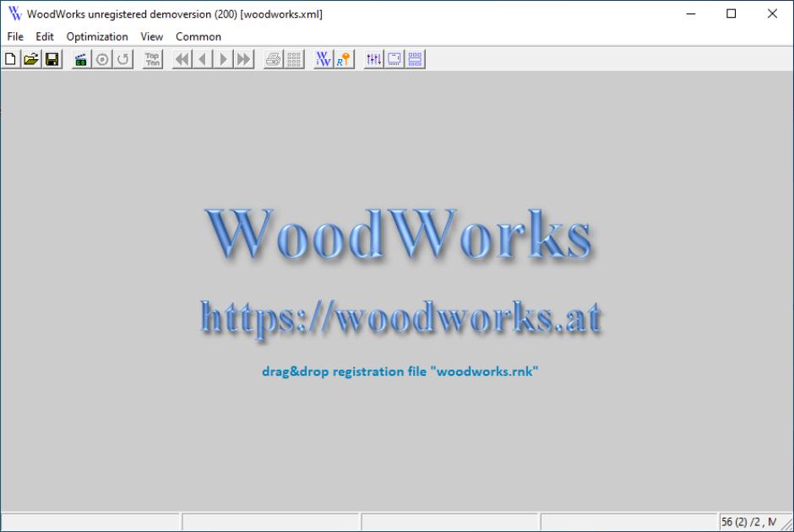794x532 pixels.
Task: Open settings with the sliders icon
Action: [373, 59]
